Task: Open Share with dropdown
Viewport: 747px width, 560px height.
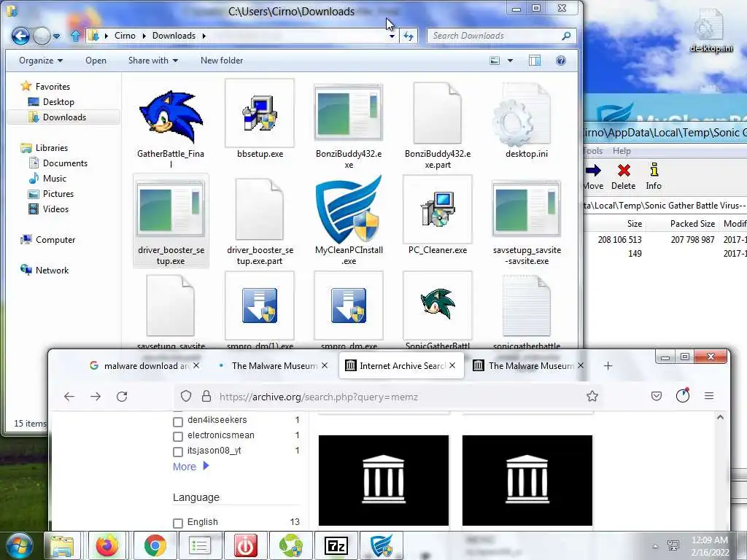Action: (153, 61)
